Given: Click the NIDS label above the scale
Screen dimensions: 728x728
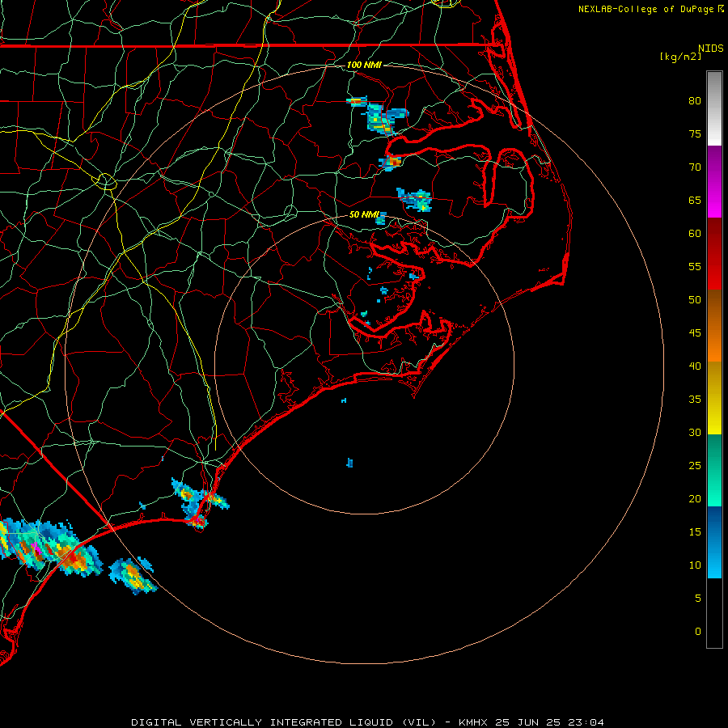Looking at the screenshot, I should (x=710, y=48).
